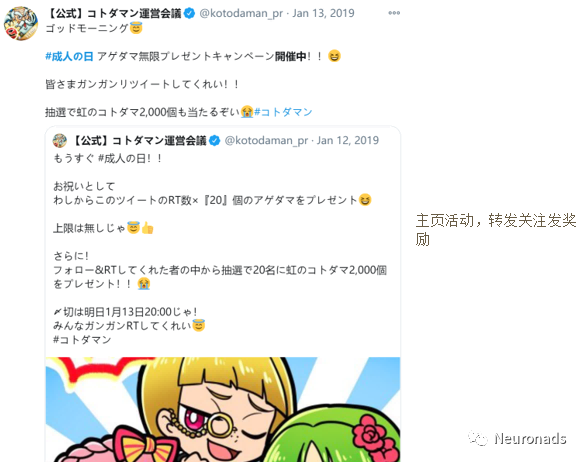Open the Jan 13, 2019 timestamp
Image resolution: width=585 pixels, height=462 pixels.
(323, 13)
